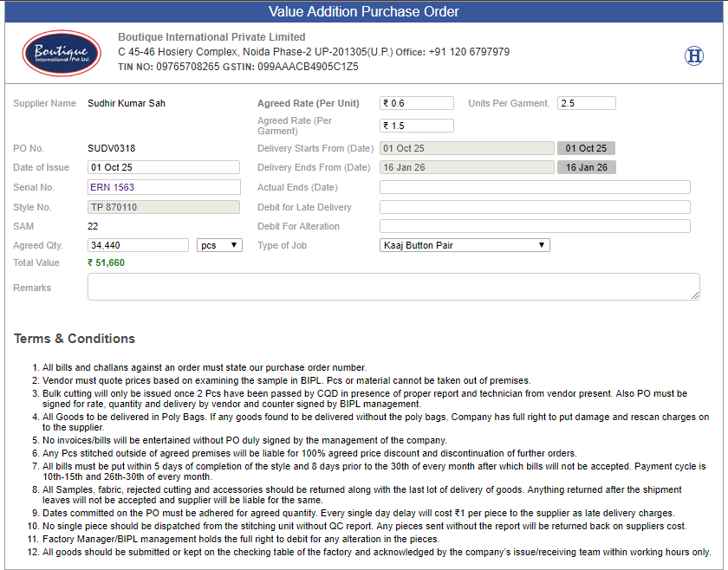This screenshot has height=570, width=728.
Task: Click the Agreed Rate Per Garment field
Action: [417, 126]
